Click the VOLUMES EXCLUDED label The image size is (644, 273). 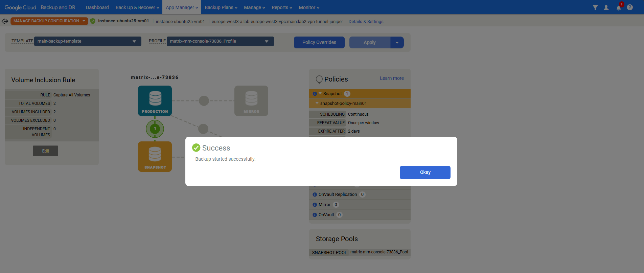pyautogui.click(x=30, y=120)
